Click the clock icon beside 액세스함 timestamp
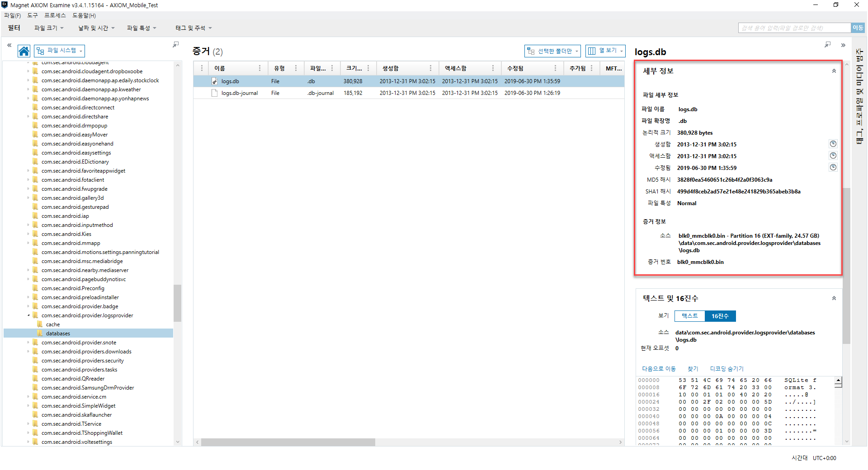This screenshot has height=470, width=868. (x=833, y=156)
